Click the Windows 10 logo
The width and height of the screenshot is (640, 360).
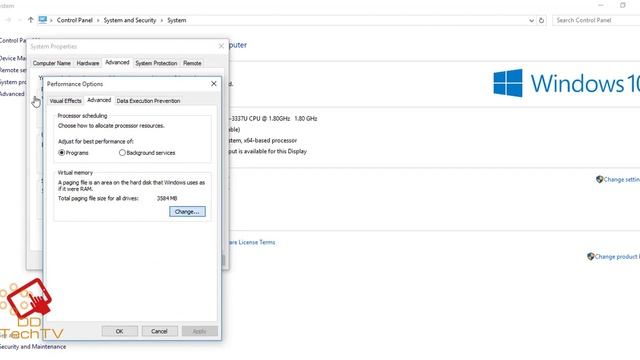click(x=566, y=83)
